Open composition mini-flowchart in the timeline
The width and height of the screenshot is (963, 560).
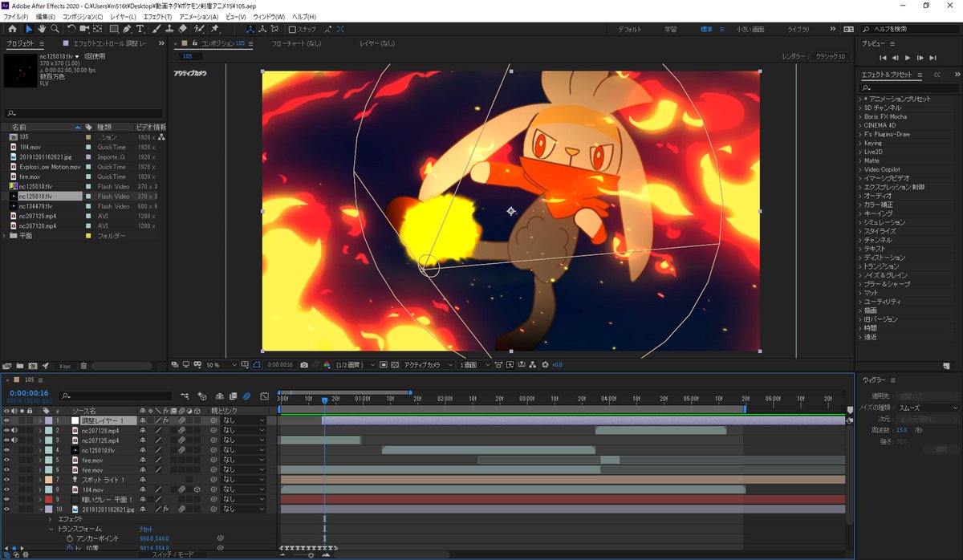click(186, 396)
